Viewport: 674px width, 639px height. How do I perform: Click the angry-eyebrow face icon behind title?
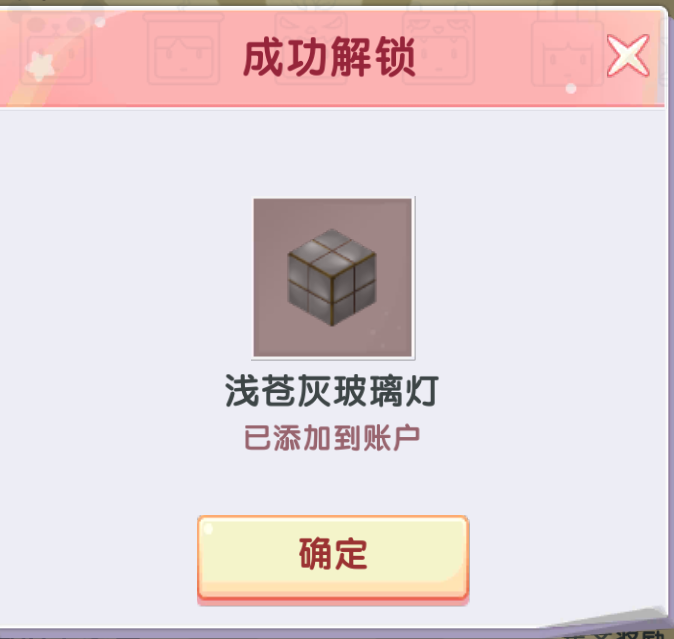coord(311,26)
